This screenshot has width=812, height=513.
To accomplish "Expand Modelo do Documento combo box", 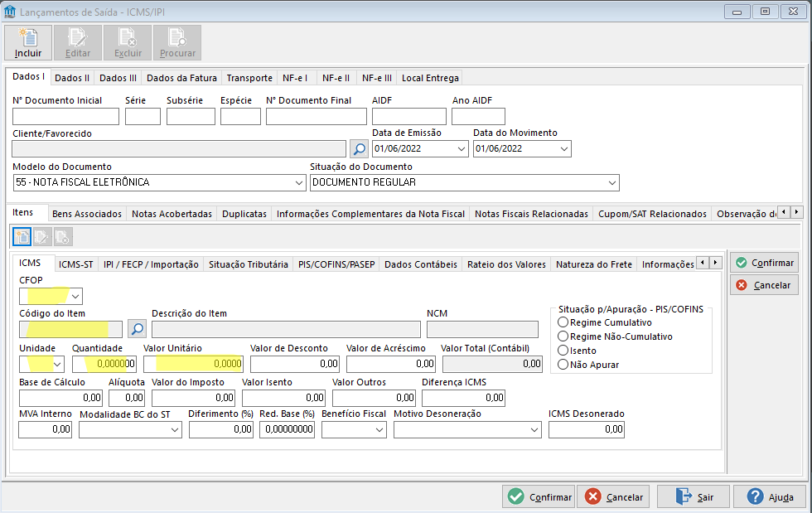I will (x=299, y=182).
